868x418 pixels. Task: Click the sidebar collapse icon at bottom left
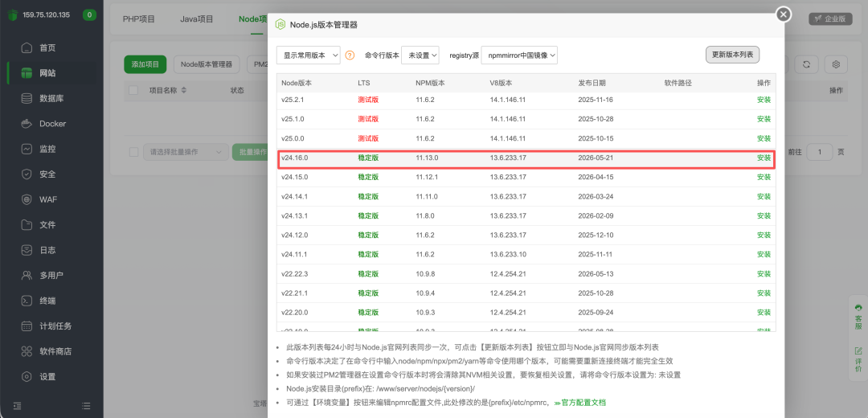point(17,406)
